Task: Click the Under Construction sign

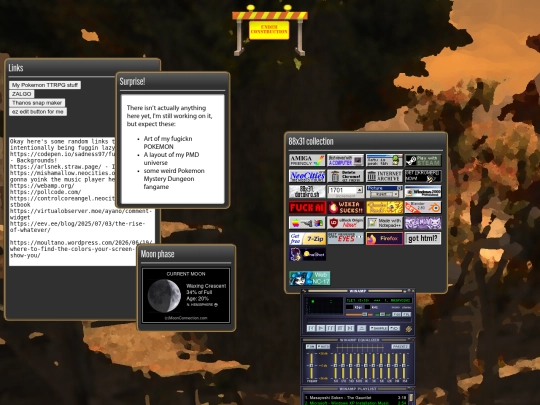Action: tap(269, 30)
